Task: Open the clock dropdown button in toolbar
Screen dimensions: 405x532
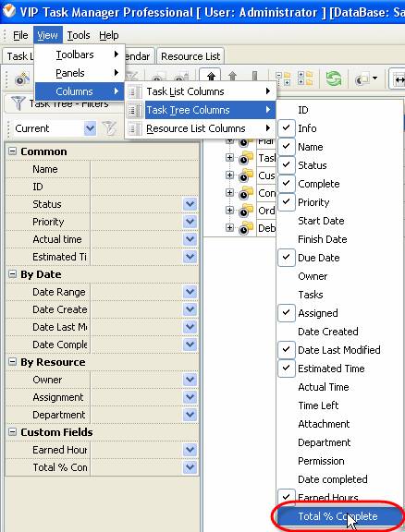Action: click(366, 79)
